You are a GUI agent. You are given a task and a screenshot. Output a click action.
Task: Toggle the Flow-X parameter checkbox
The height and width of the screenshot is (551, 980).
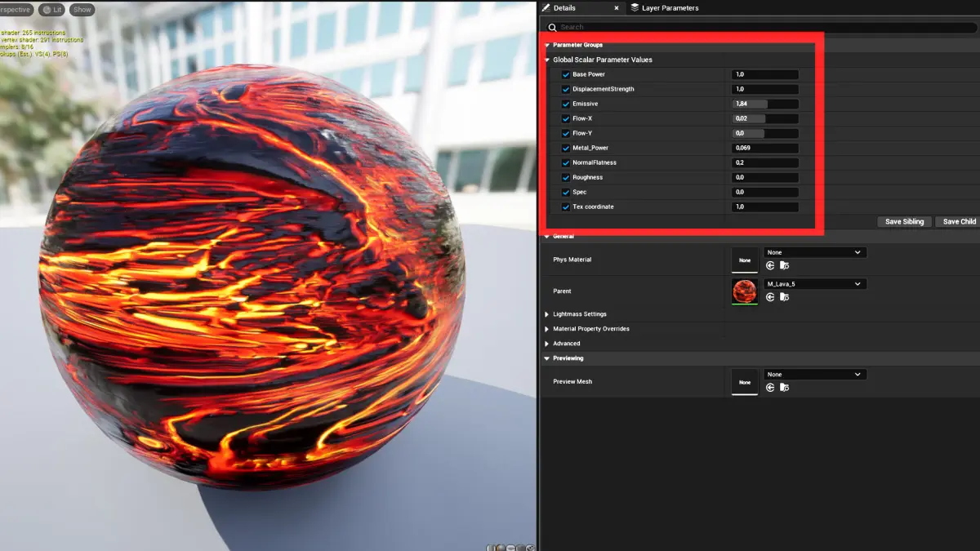tap(566, 118)
